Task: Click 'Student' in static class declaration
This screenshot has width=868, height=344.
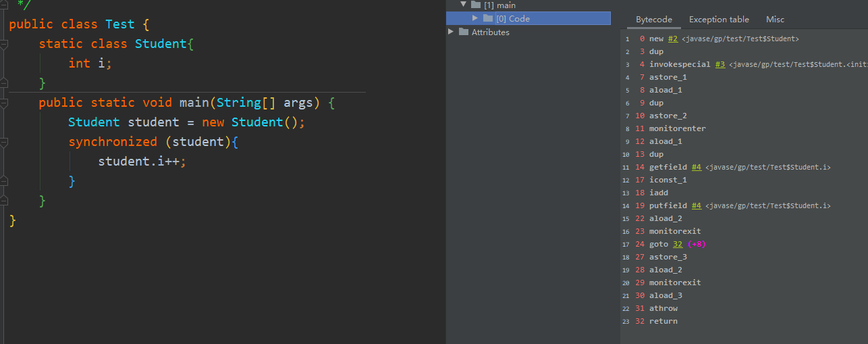Action: point(161,44)
